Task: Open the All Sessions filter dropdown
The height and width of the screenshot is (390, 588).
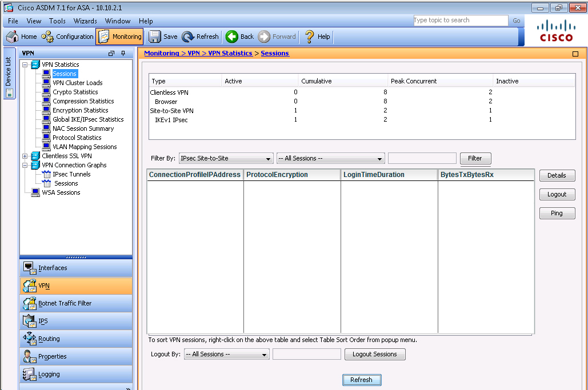Action: pyautogui.click(x=379, y=159)
